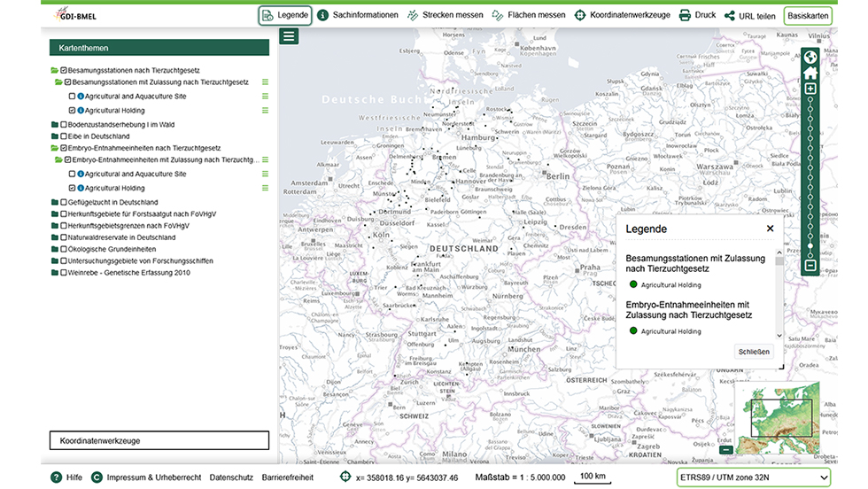868x489 pixels.
Task: Open Koordinatenwerkzeuge from the top toolbar
Action: point(623,15)
